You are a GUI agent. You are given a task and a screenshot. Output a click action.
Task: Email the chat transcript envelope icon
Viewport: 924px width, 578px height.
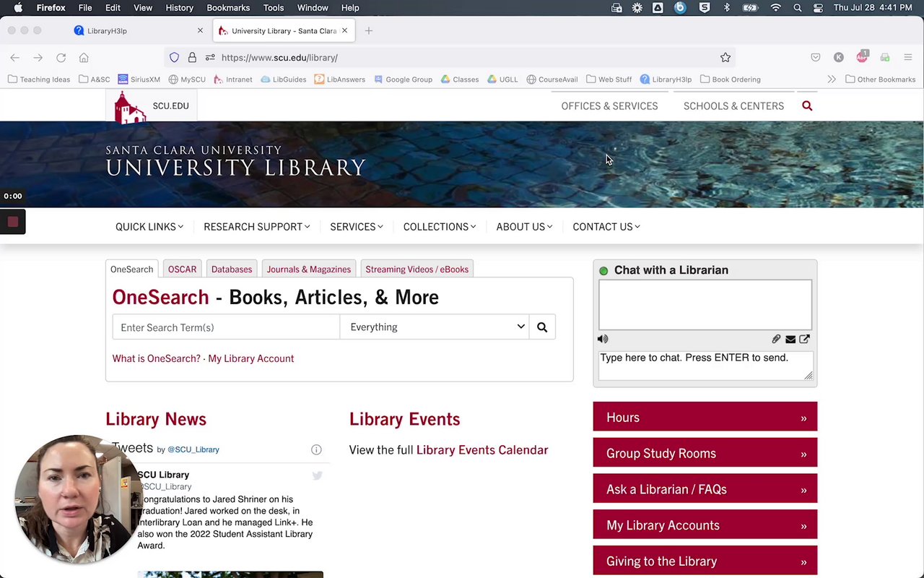pos(790,339)
